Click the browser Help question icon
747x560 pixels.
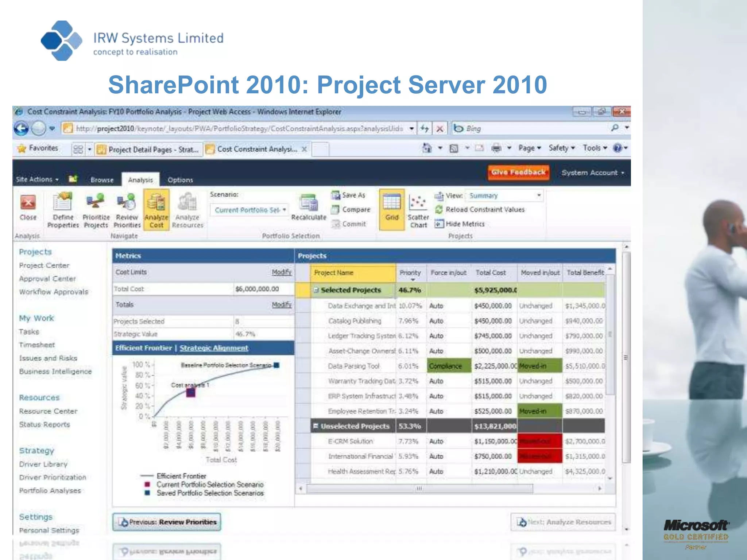point(617,148)
